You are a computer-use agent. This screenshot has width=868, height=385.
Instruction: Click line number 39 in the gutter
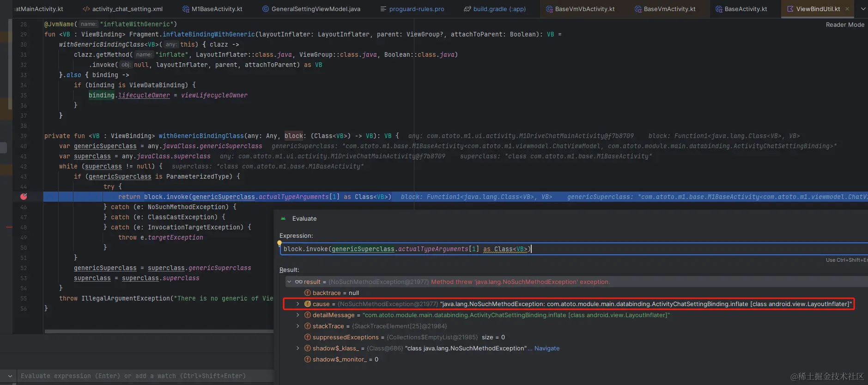point(24,136)
